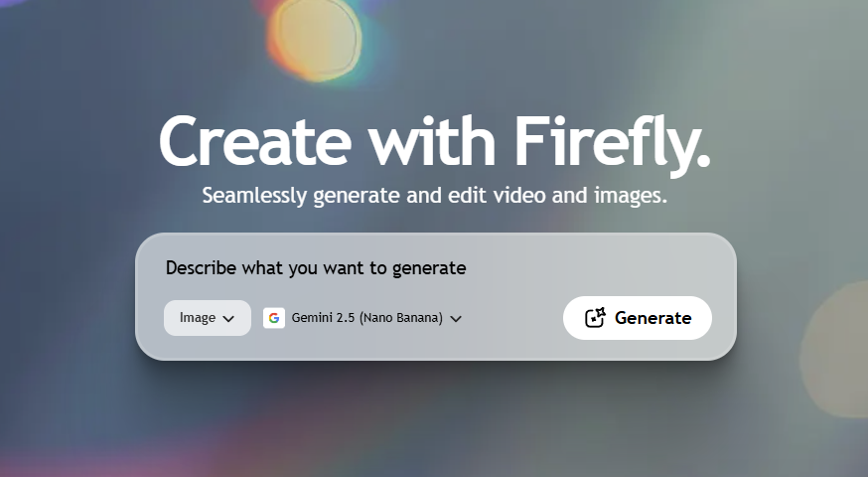
Task: Open the Gemini 2.5 (Nano Banana) model selector
Action: pos(363,318)
